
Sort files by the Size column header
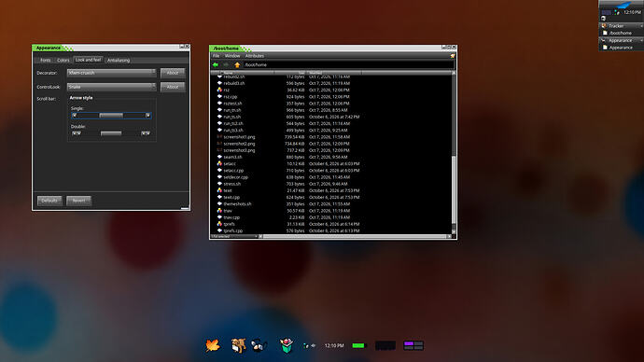(x=290, y=73)
